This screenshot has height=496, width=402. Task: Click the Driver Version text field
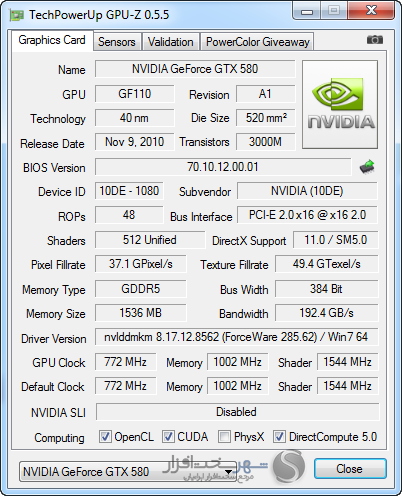236,337
